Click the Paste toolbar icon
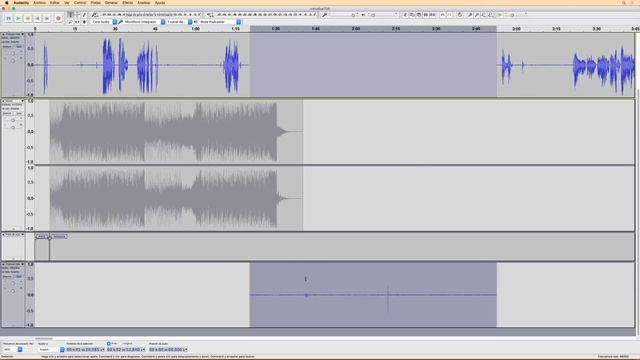This screenshot has width=640, height=360. (419, 15)
